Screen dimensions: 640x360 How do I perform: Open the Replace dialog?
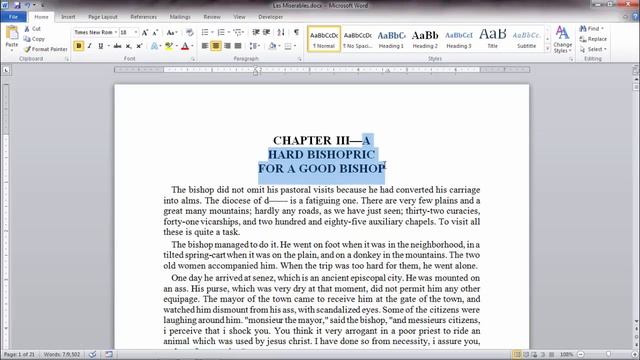click(593, 39)
